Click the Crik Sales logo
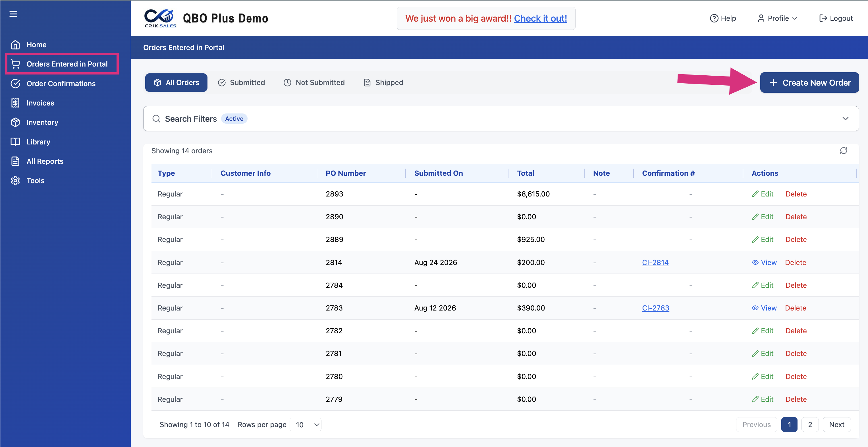The width and height of the screenshot is (868, 447). click(x=160, y=18)
